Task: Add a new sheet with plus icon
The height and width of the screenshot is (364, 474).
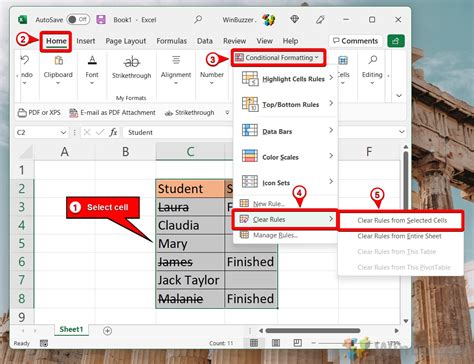Action: [107, 331]
